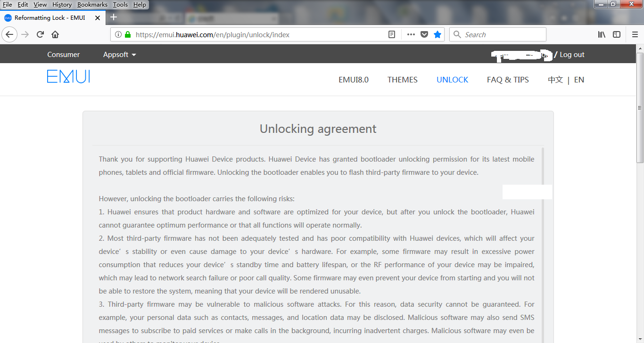The width and height of the screenshot is (644, 343).
Task: Restore down the Firefox window
Action: point(613,4)
